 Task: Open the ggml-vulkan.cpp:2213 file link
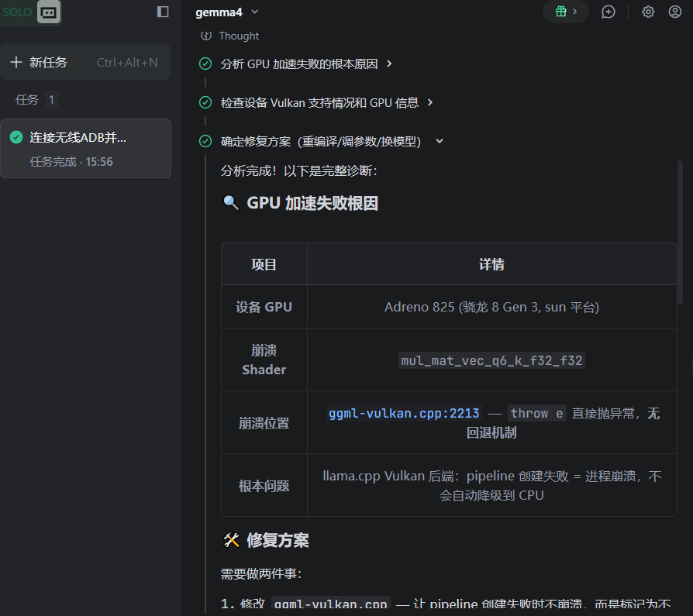(x=404, y=414)
